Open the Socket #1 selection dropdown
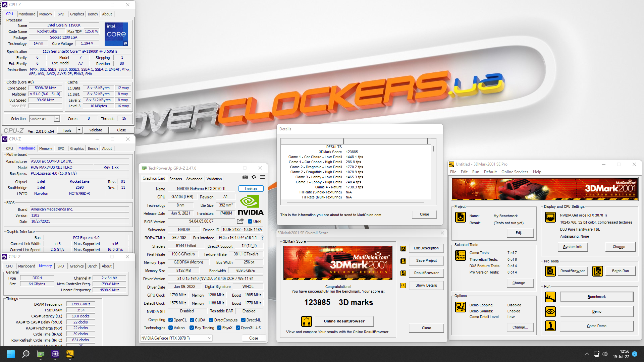Image resolution: width=644 pixels, height=362 pixels. click(44, 119)
